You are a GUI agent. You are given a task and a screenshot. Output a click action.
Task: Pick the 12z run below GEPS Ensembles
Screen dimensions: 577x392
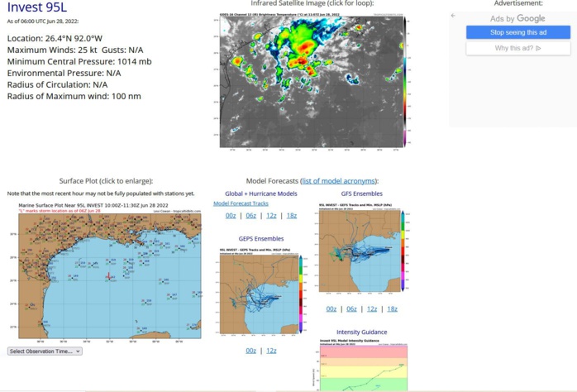(270, 351)
